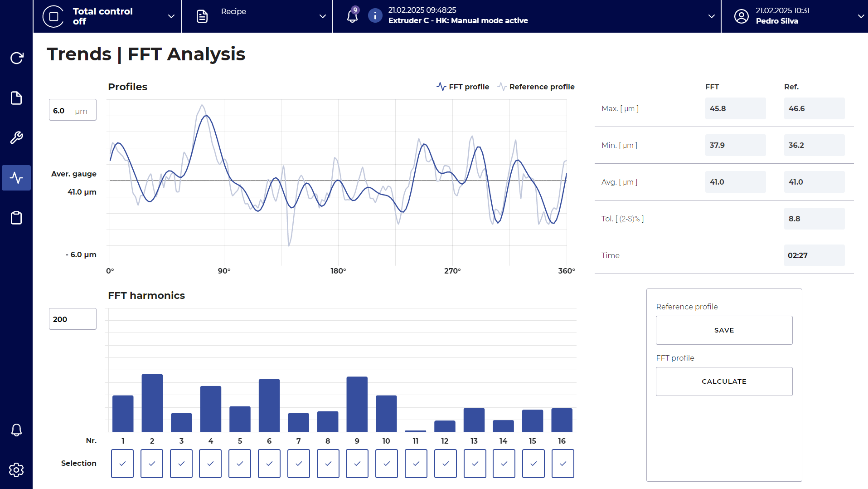This screenshot has height=489, width=868.
Task: Open the document page icon in sidebar
Action: (x=16, y=98)
